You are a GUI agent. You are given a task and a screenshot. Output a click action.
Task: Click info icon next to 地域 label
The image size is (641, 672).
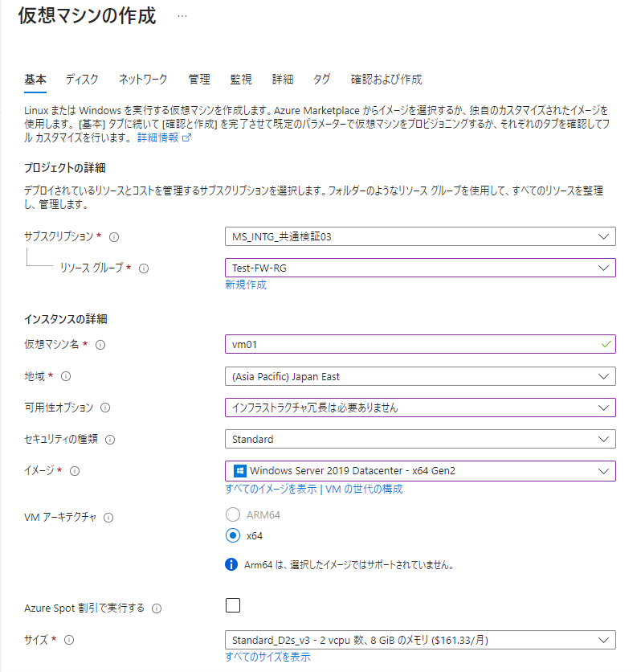point(66,376)
